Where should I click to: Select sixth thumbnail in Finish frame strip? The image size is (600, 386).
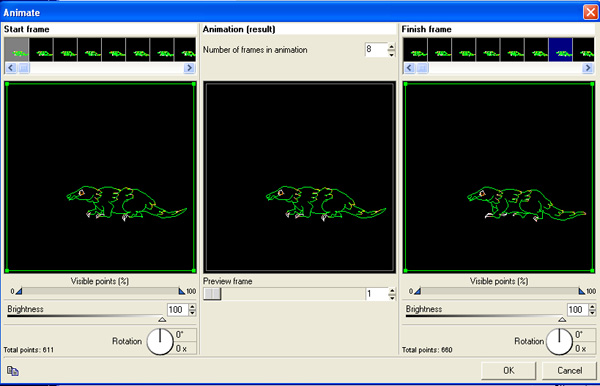(x=536, y=50)
